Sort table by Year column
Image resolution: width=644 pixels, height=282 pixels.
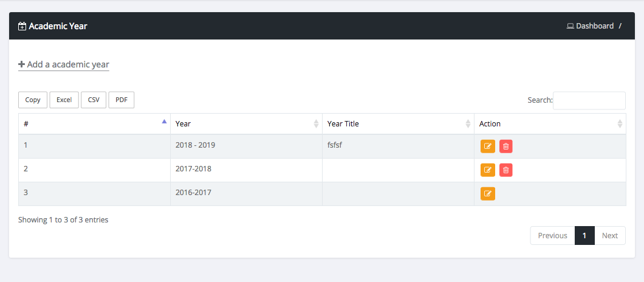point(246,123)
